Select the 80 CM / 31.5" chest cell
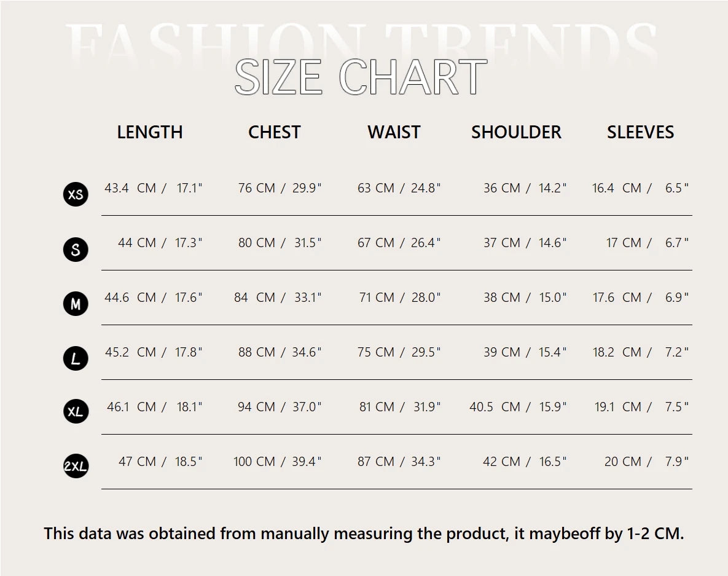This screenshot has width=728, height=576. 280,243
